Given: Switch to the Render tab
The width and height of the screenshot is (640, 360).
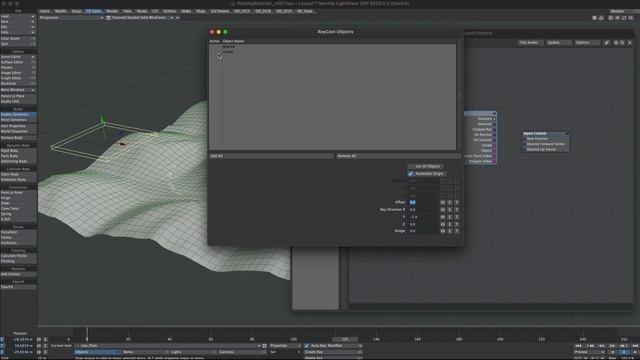Looking at the screenshot, I should [112, 11].
